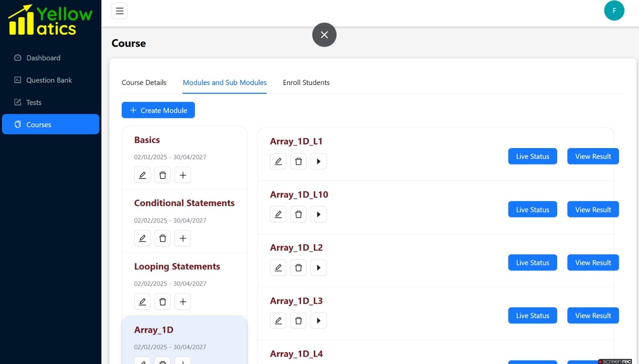Play Array_1D_L10 sub module
This screenshot has height=364, width=639.
tap(319, 214)
